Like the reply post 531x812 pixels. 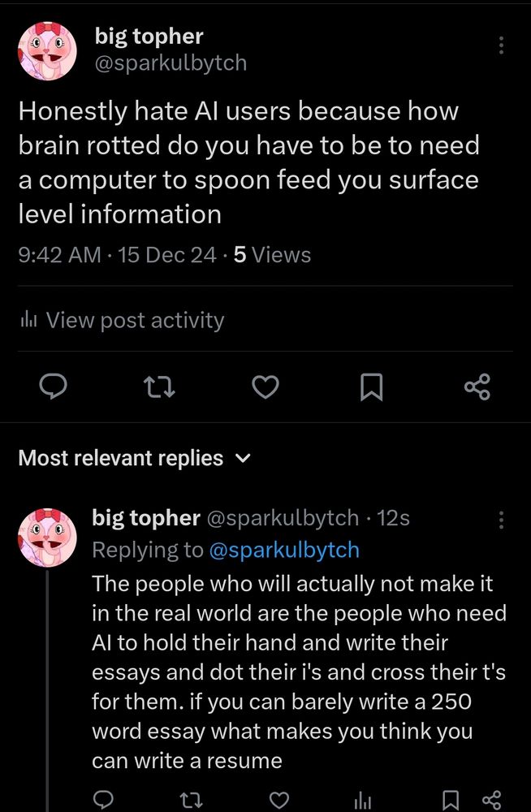278,801
